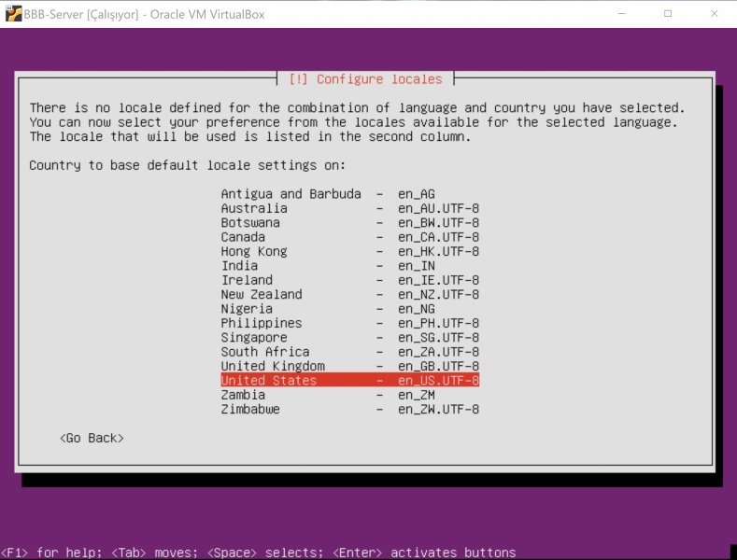The width and height of the screenshot is (737, 560).
Task: Select Hong Kong locale option
Action: click(x=349, y=251)
